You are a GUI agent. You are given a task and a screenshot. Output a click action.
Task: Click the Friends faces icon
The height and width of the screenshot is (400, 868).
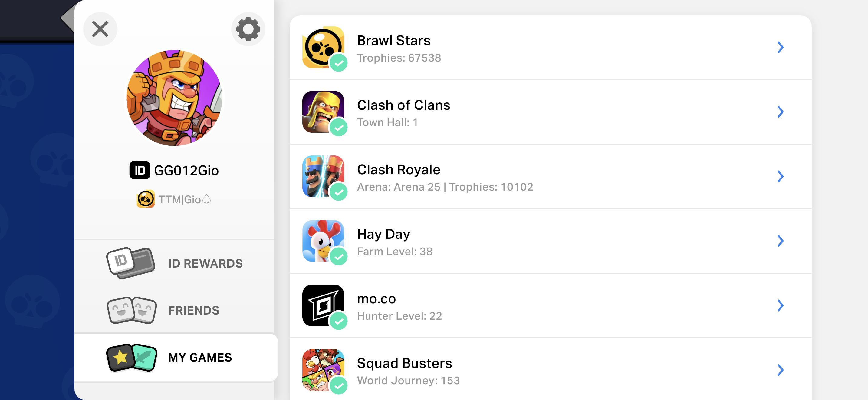click(132, 310)
